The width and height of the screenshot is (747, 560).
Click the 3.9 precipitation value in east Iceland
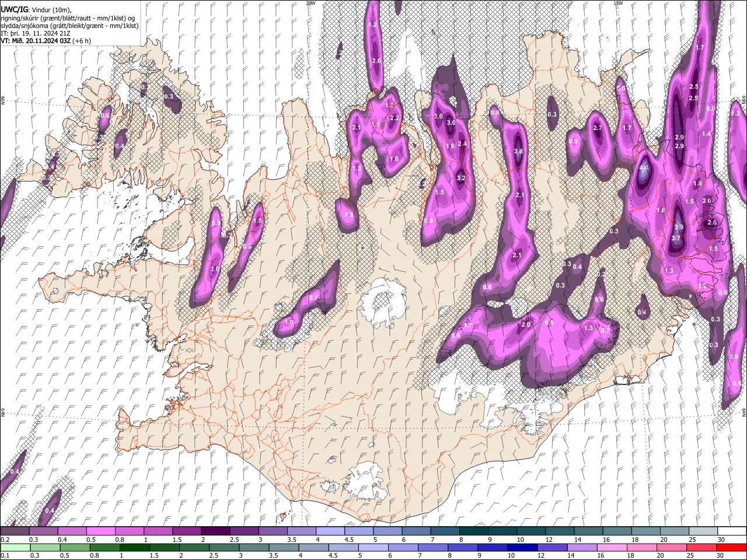[x=679, y=227]
